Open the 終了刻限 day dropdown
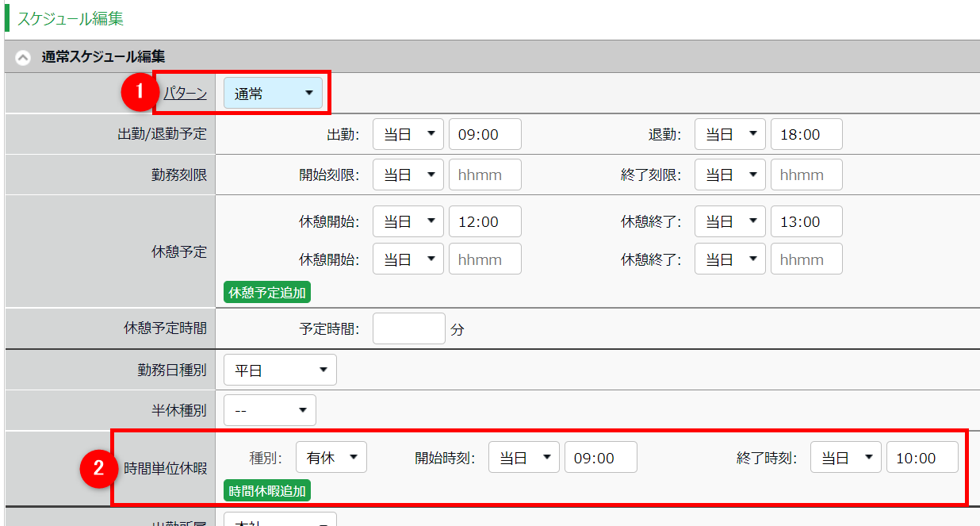This screenshot has height=526, width=980. tap(729, 175)
